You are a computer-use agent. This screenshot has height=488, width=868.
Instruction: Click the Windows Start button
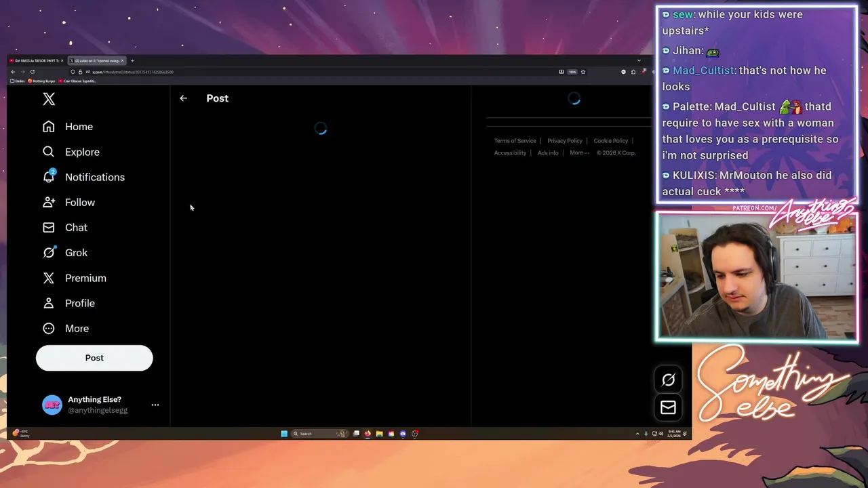[x=284, y=434]
